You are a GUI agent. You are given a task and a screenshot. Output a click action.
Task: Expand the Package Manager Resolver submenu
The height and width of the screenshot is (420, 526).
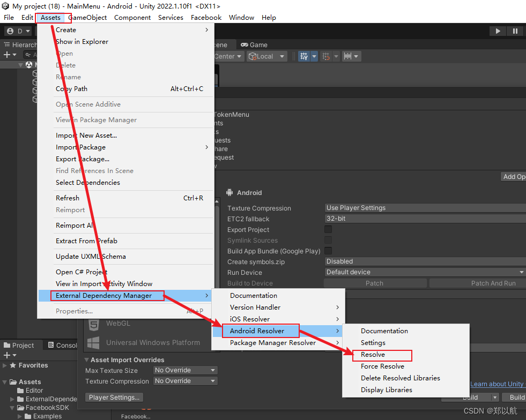point(278,343)
